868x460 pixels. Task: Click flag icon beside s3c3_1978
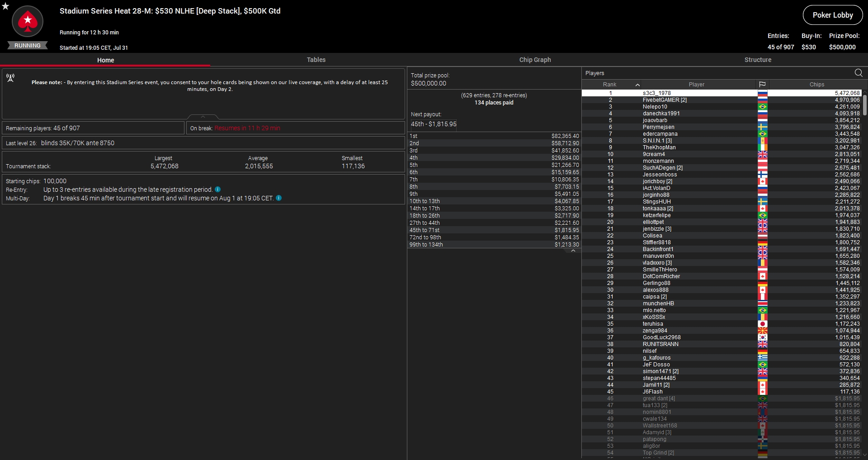pyautogui.click(x=763, y=93)
